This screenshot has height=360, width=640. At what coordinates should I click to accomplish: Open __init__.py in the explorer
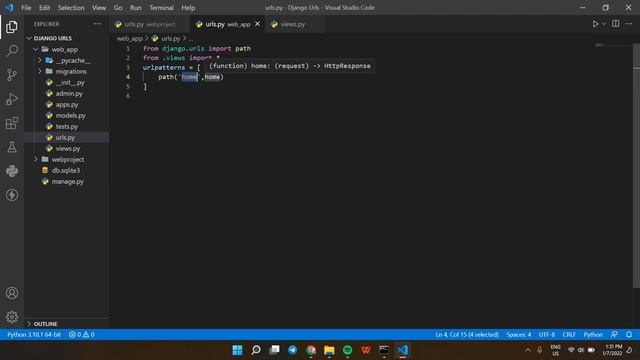point(70,82)
